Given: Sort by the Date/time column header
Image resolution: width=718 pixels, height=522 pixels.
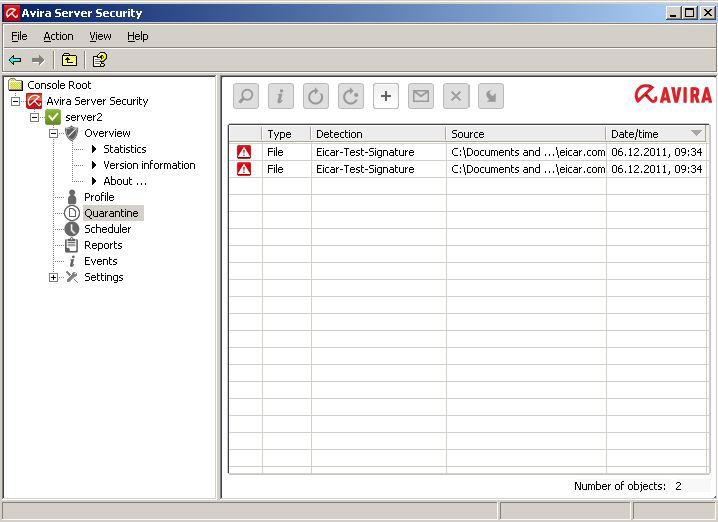Looking at the screenshot, I should [657, 134].
